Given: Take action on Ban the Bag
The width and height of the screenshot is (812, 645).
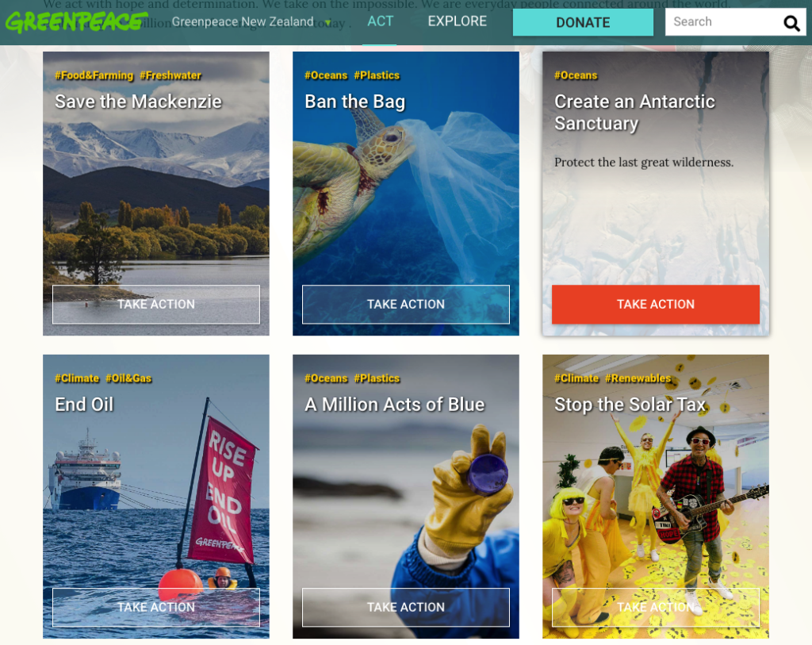Looking at the screenshot, I should [x=405, y=304].
